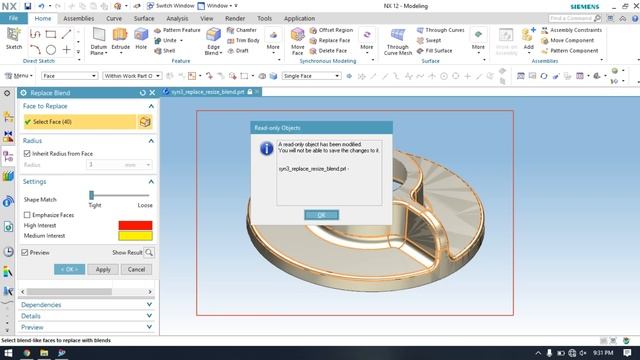This screenshot has height=360, width=640.
Task: Pick the red High Interest color swatch
Action: pyautogui.click(x=136, y=225)
